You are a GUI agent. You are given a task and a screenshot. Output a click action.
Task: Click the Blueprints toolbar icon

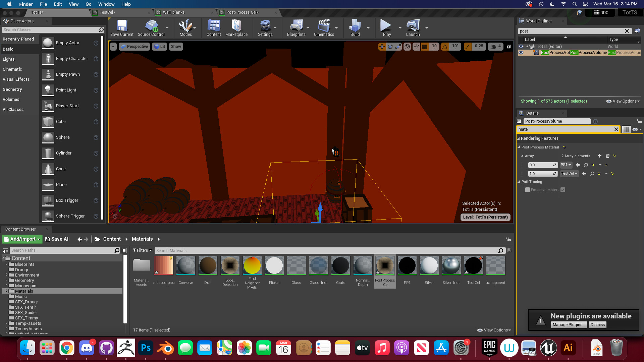296,28
